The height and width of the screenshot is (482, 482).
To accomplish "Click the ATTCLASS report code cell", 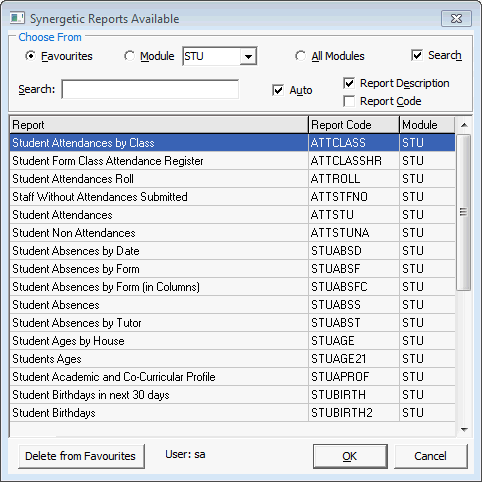I will pyautogui.click(x=354, y=143).
